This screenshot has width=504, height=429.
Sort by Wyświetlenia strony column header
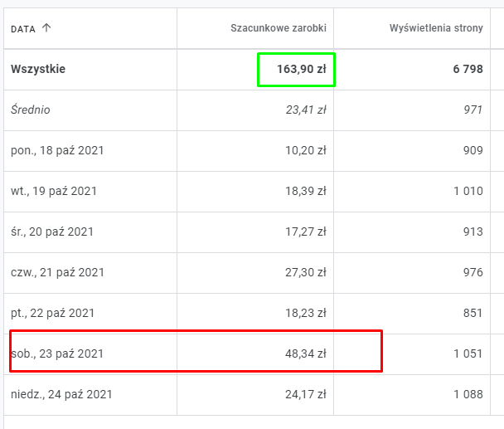click(435, 28)
